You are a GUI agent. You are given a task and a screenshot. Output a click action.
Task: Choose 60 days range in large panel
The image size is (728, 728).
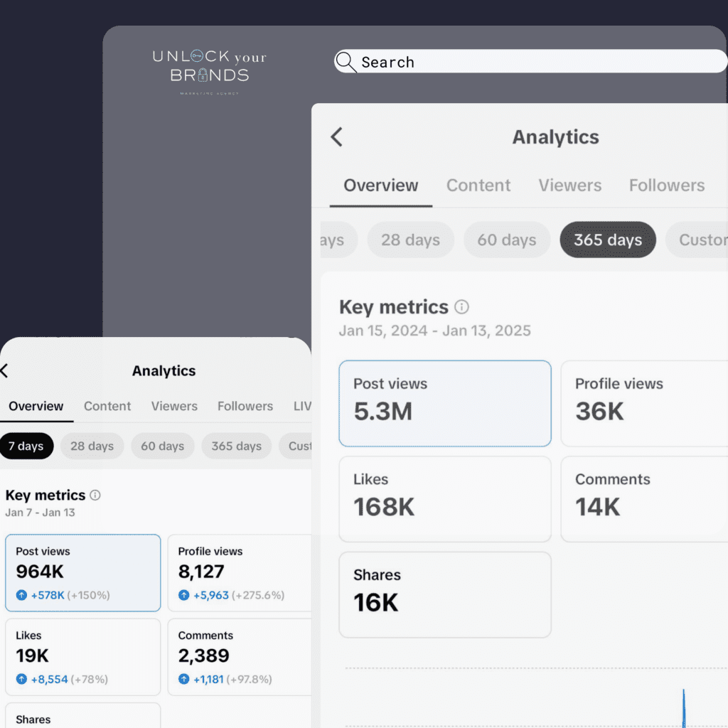506,240
